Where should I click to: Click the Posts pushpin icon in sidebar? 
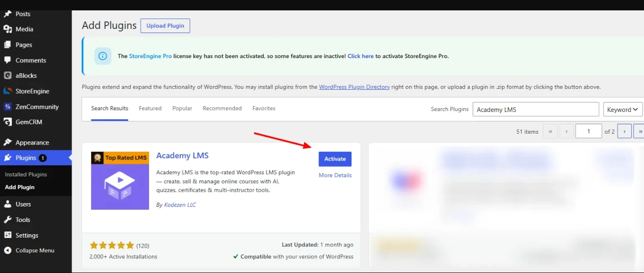(x=8, y=14)
